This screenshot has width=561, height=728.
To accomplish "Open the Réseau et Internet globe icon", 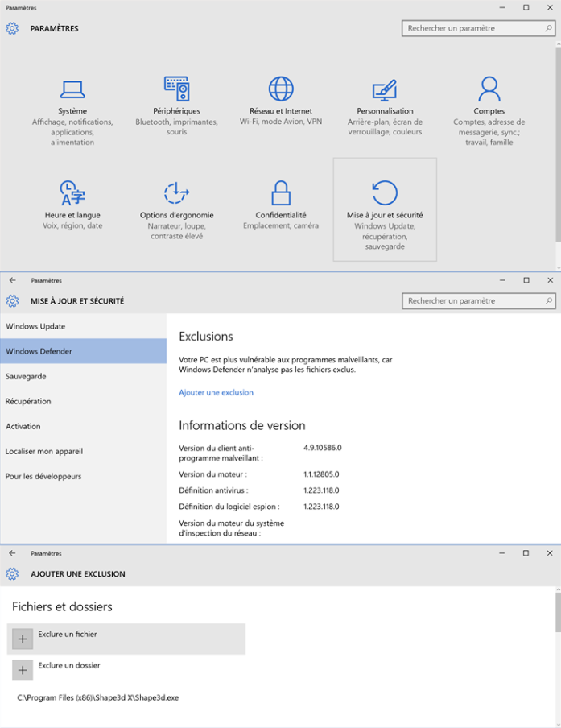I will point(281,89).
